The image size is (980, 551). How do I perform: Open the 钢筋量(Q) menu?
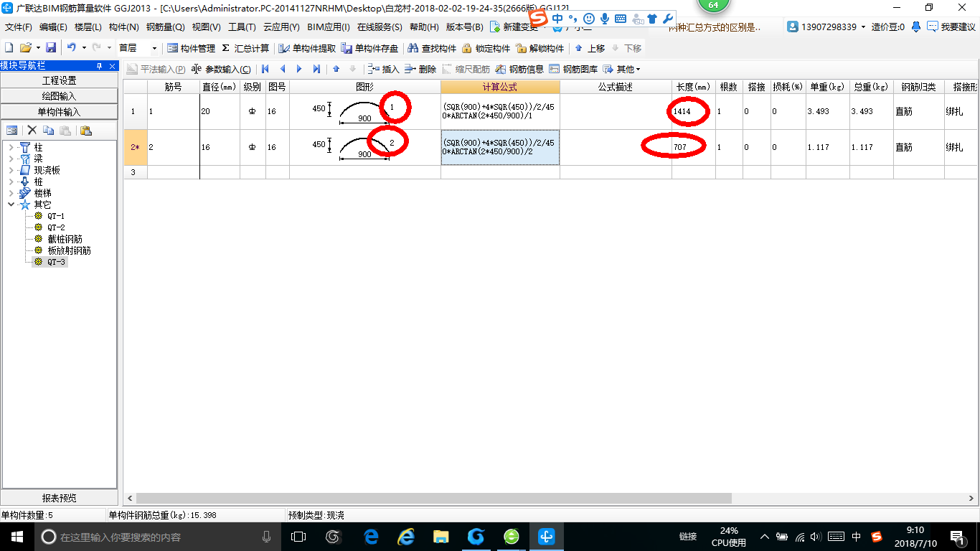pos(165,27)
